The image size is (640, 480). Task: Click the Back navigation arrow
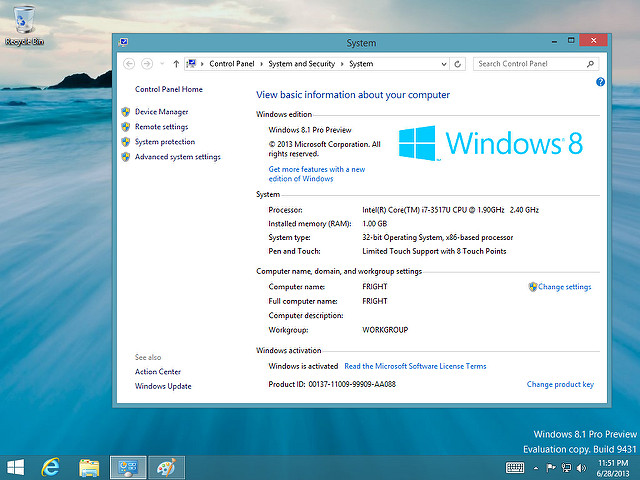point(129,64)
